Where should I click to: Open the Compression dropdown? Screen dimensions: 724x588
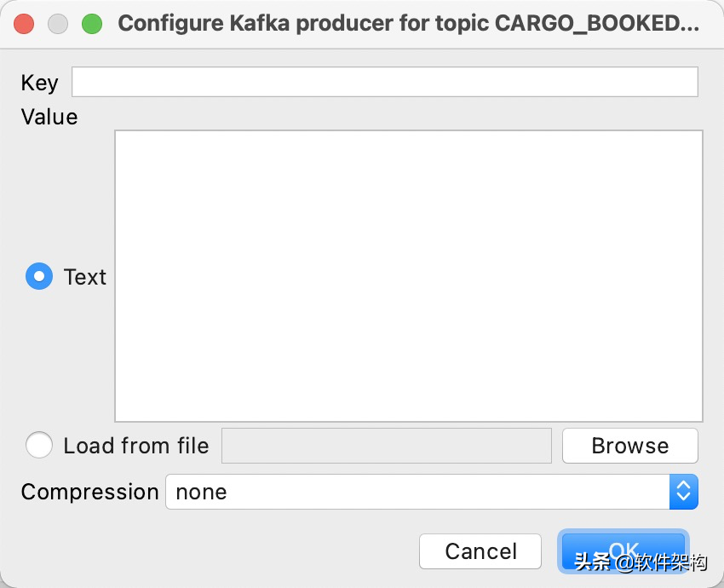point(432,492)
